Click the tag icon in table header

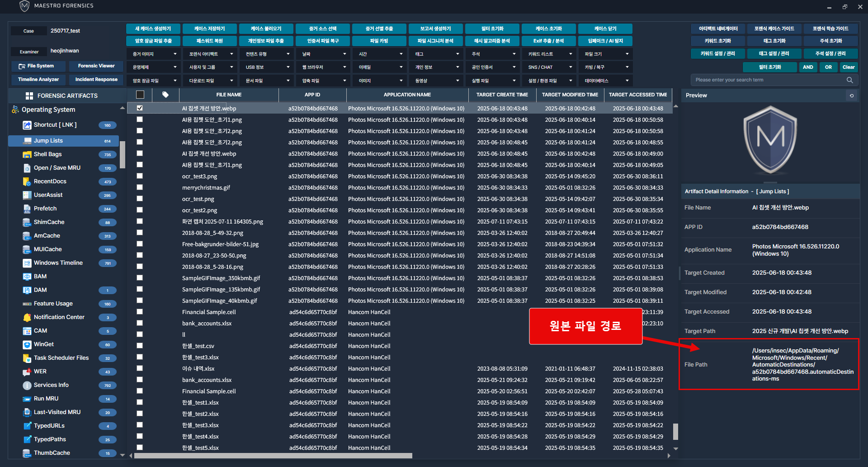pos(165,95)
